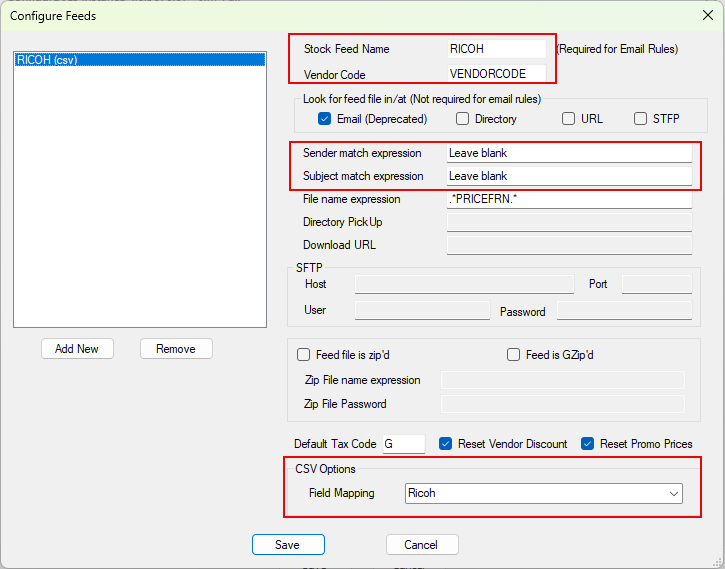Click the Remove button
This screenshot has height=569, width=725.
pos(176,349)
